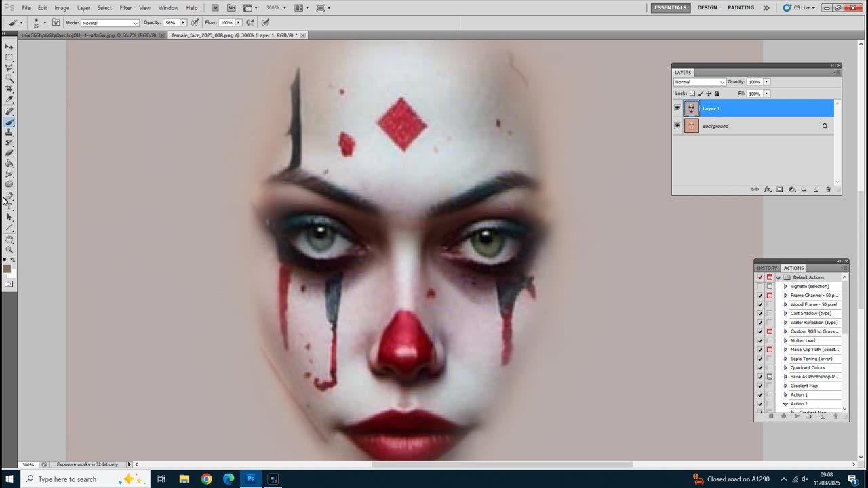Select the Pen tool
Viewport: 868px width, 488px height.
(9, 196)
